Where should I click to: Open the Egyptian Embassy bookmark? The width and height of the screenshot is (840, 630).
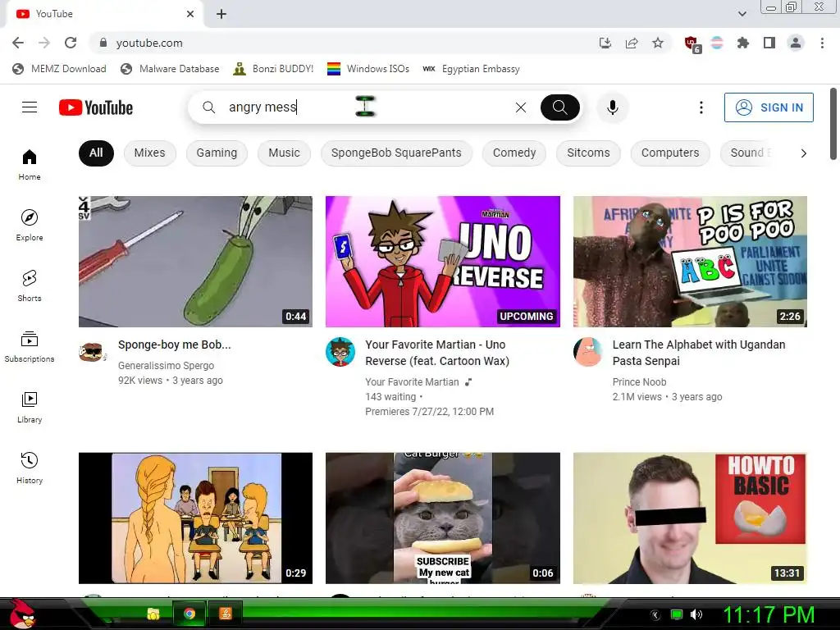pyautogui.click(x=472, y=69)
